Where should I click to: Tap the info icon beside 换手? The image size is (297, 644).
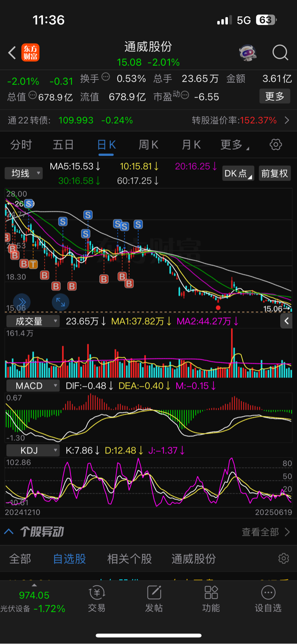click(106, 77)
